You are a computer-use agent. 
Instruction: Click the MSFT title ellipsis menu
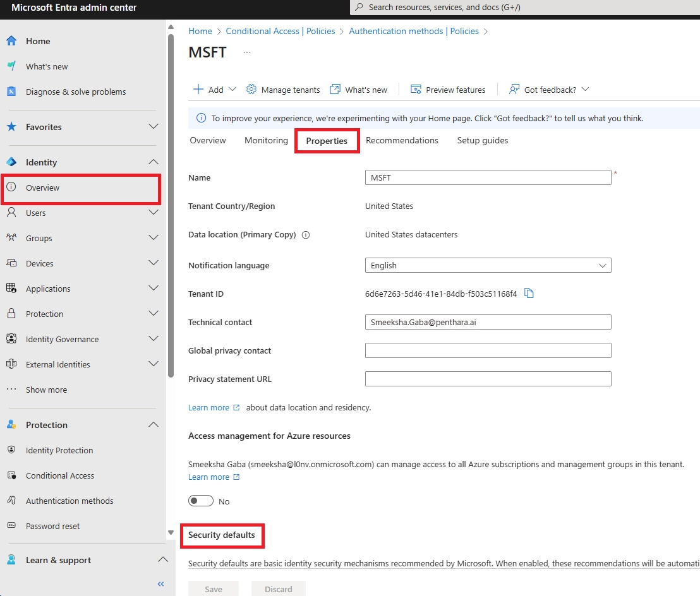247,52
